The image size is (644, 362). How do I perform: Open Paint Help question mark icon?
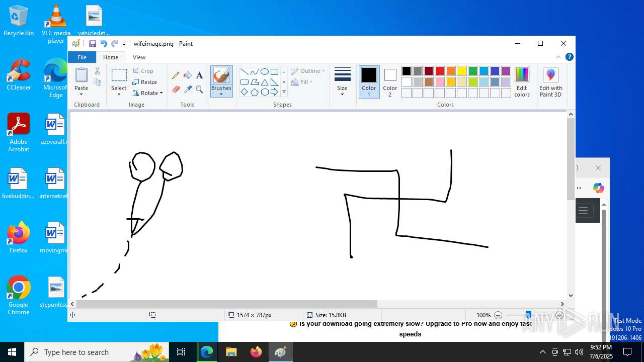pos(569,57)
